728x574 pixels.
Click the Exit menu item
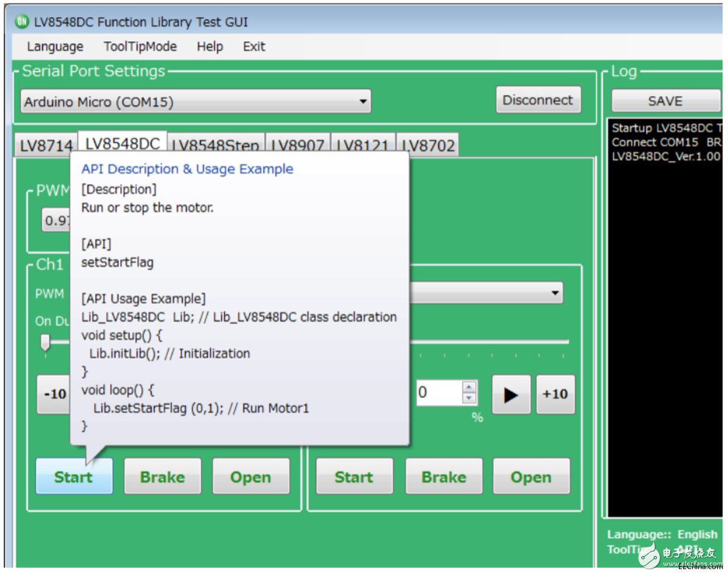pyautogui.click(x=254, y=47)
